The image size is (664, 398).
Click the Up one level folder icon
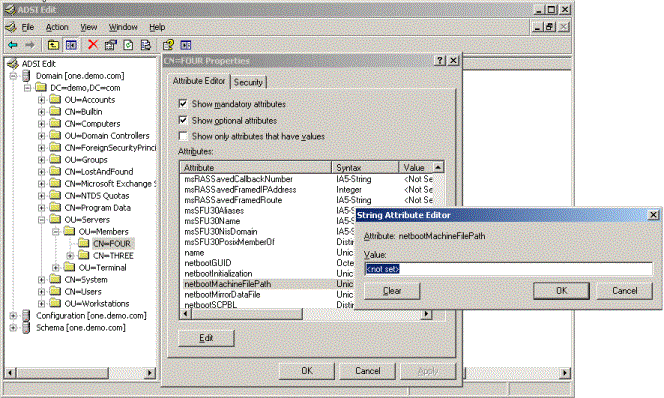(x=53, y=45)
